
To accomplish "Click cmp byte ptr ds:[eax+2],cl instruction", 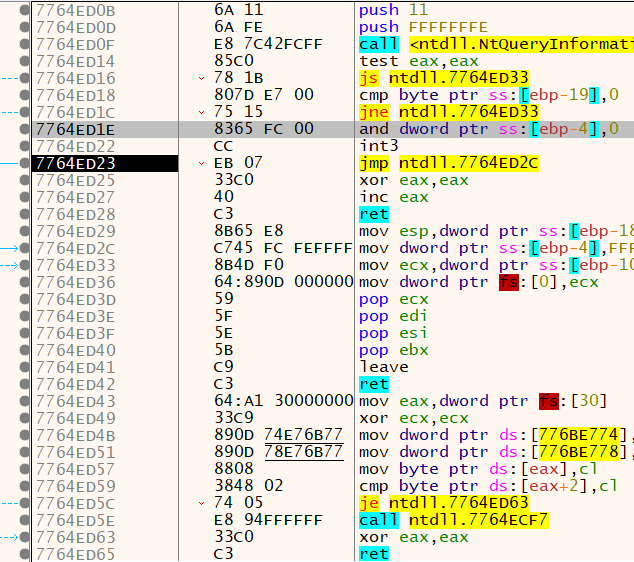I will tap(488, 486).
